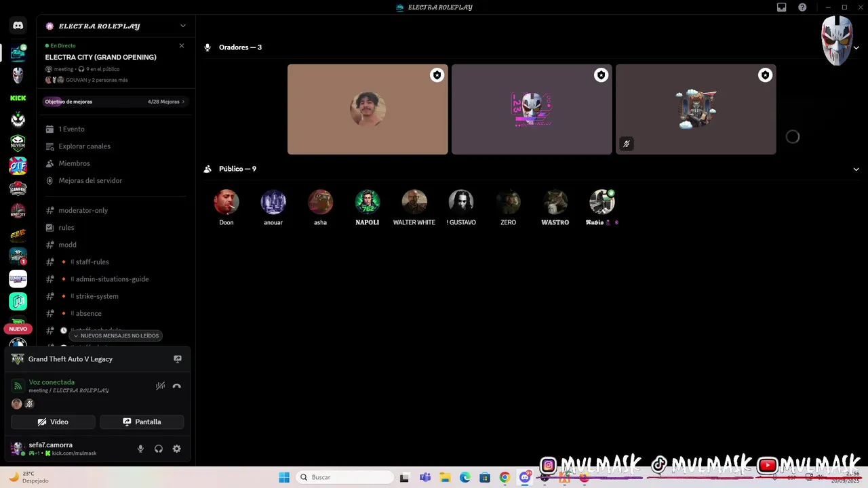The image size is (868, 488).
Task: Toggle noise suppression icon
Action: coord(160,386)
